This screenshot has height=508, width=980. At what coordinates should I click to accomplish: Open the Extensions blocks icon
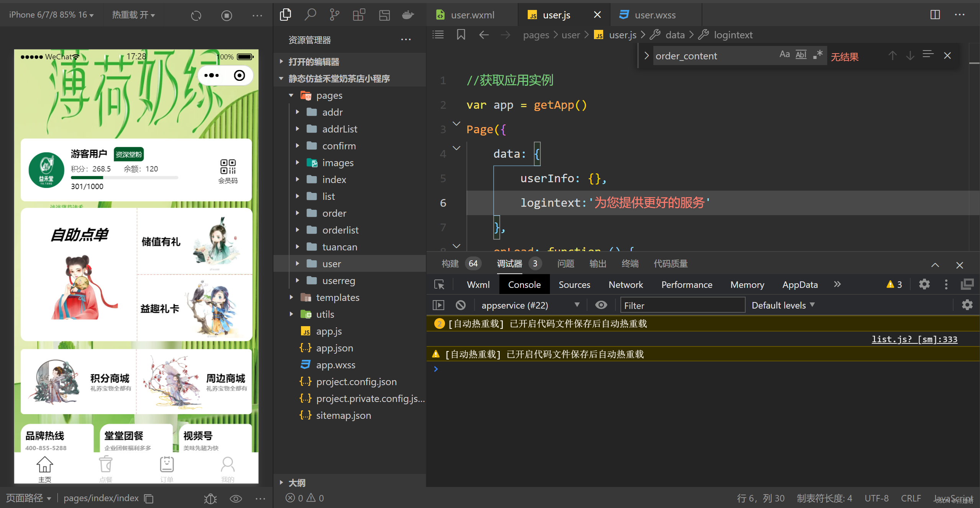click(359, 15)
